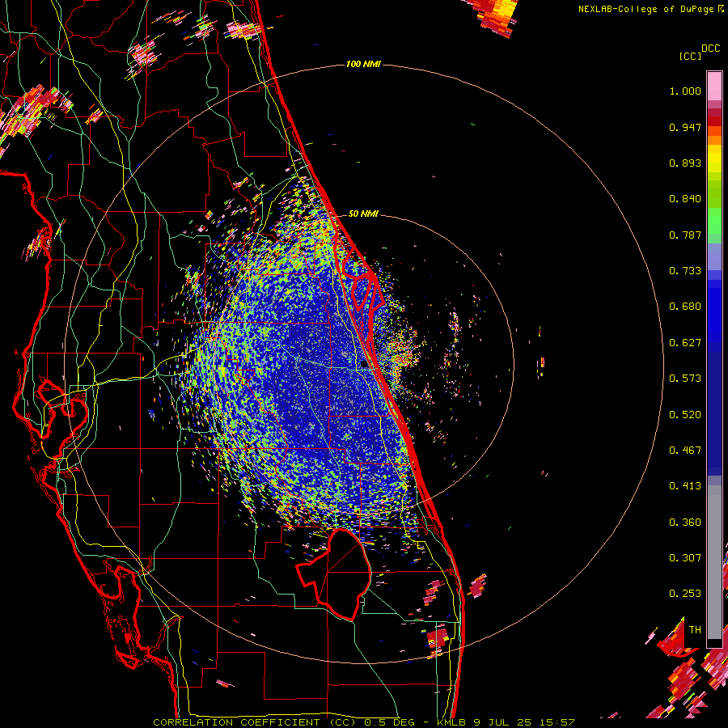Click the pink top segment of the color bar
Image resolution: width=728 pixels, height=728 pixels.
(714, 86)
